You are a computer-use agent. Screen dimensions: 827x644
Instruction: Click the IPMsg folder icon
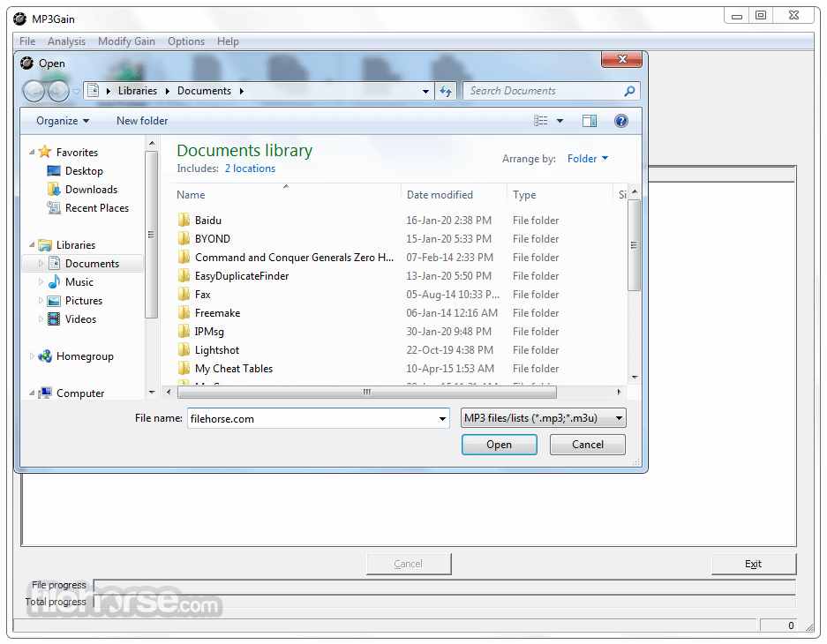click(184, 331)
